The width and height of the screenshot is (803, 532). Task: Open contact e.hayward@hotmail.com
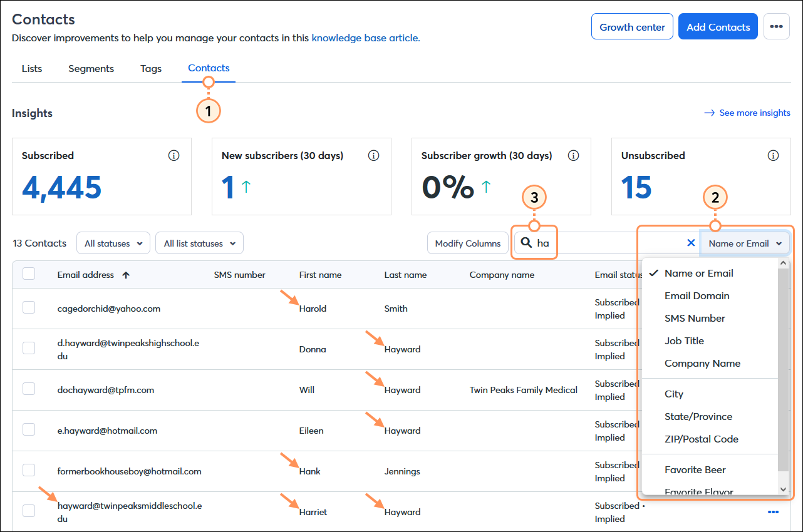107,431
